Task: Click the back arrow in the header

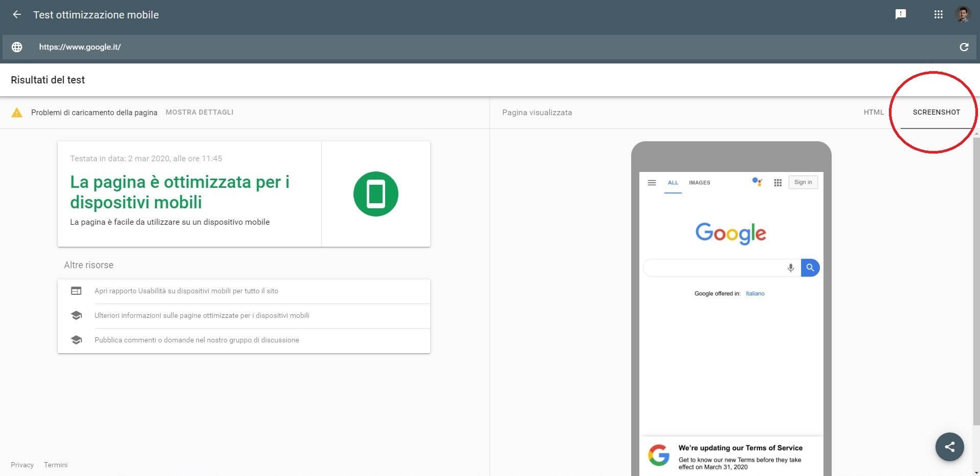Action: click(17, 15)
